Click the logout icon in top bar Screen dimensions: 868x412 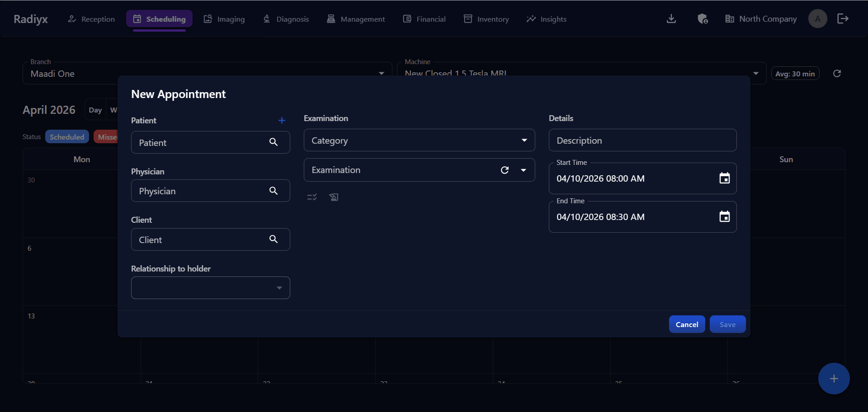[x=843, y=19]
